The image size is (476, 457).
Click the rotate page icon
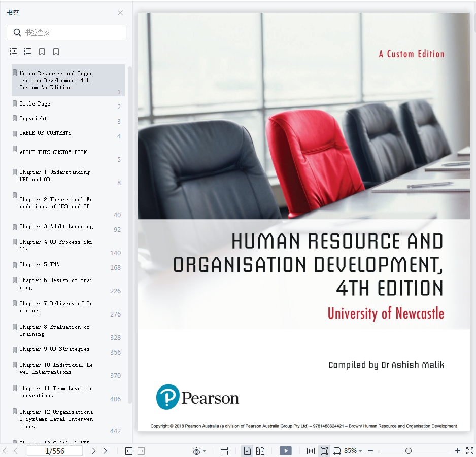point(337,451)
